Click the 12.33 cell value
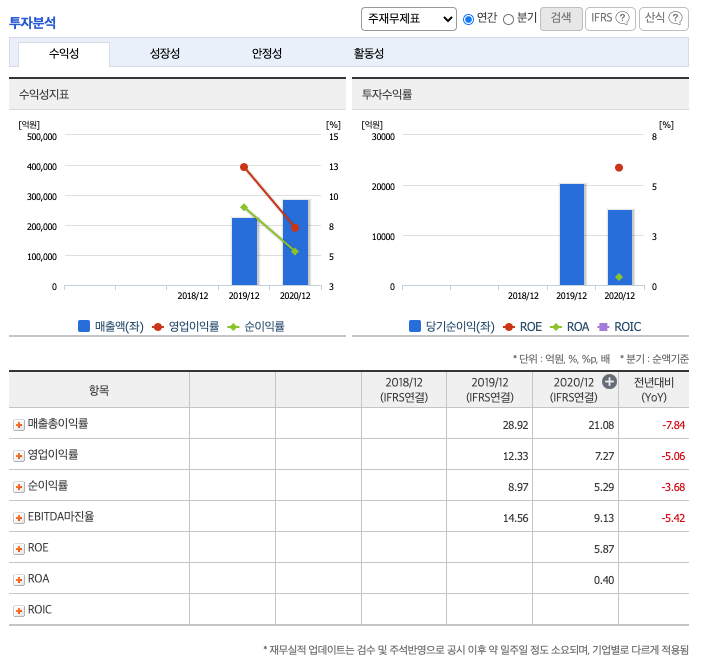This screenshot has width=701, height=665. [x=515, y=456]
